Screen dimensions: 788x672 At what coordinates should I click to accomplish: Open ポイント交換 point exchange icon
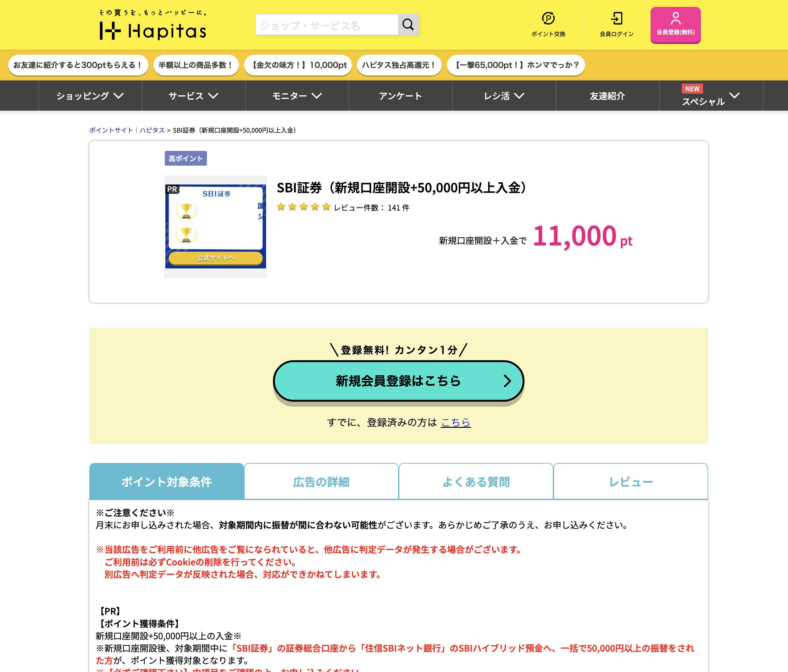(x=548, y=24)
